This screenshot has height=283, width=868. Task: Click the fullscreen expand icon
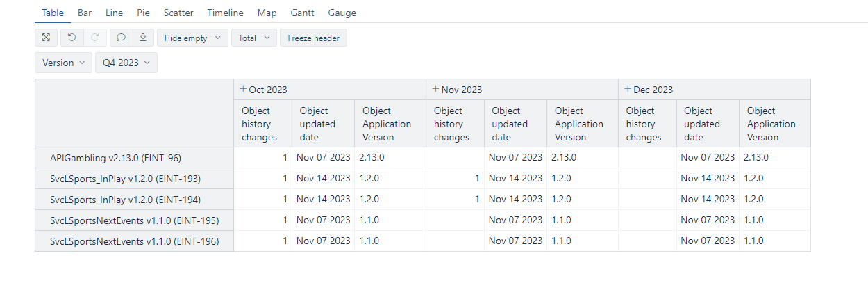tap(47, 38)
